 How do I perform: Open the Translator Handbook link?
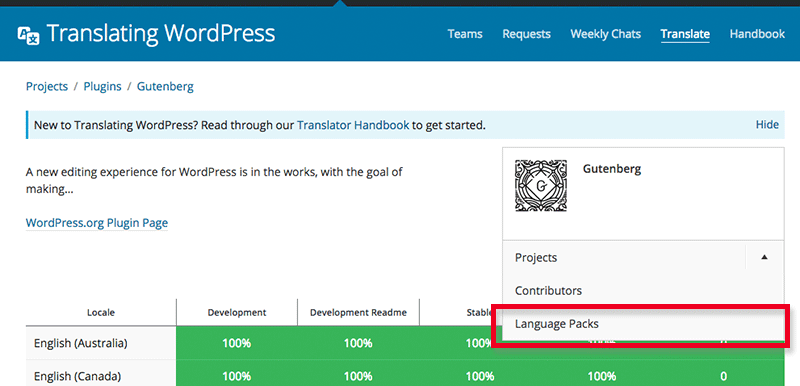tap(353, 125)
